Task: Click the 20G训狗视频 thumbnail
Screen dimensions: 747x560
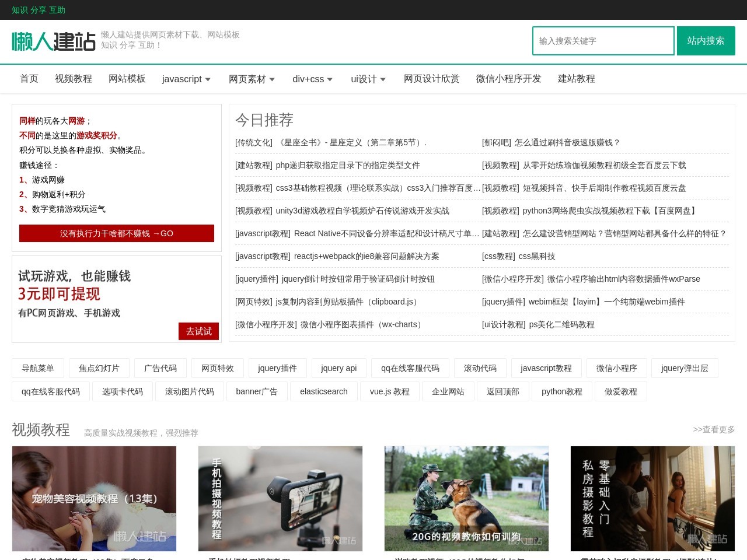Action: coord(466,498)
